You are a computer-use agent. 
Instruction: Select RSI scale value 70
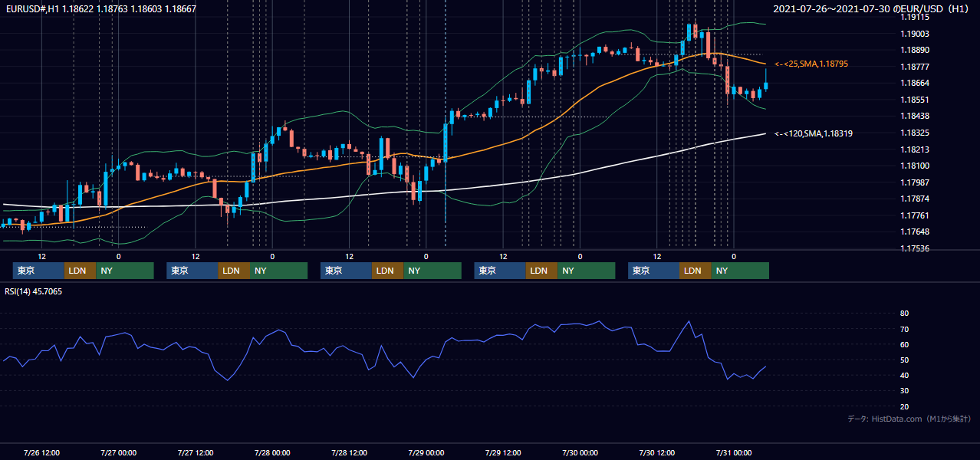[904, 329]
